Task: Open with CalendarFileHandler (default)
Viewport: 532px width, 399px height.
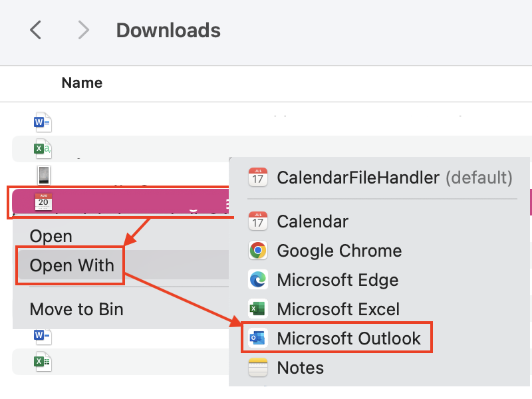Action: [380, 178]
